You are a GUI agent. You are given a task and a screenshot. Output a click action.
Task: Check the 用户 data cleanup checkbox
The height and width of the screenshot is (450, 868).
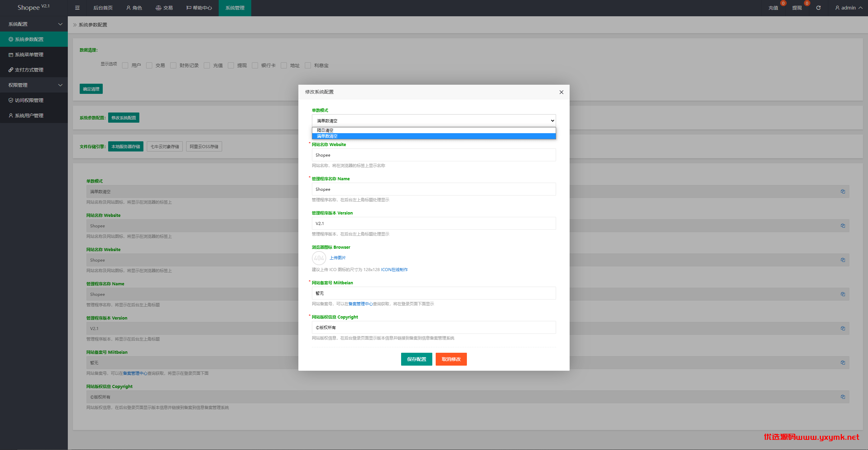[125, 65]
